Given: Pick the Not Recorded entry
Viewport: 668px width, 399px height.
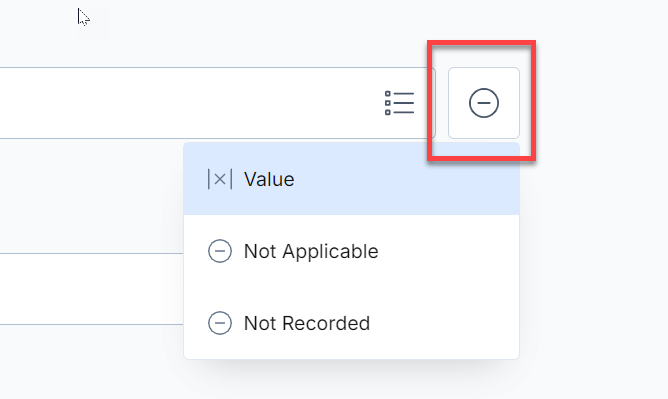Looking at the screenshot, I should point(351,323).
